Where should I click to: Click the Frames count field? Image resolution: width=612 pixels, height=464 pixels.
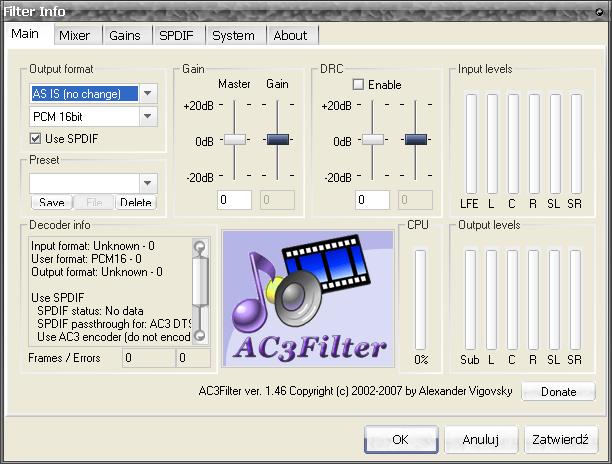click(x=149, y=358)
